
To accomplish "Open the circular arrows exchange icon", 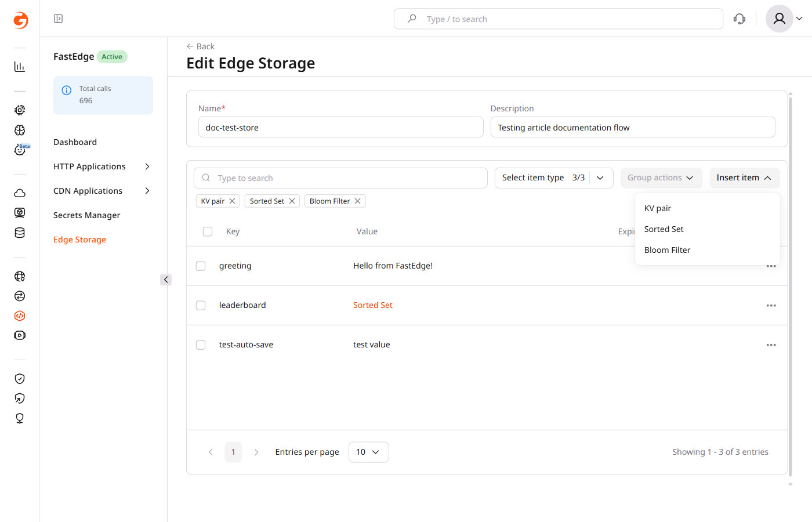I will pyautogui.click(x=20, y=296).
